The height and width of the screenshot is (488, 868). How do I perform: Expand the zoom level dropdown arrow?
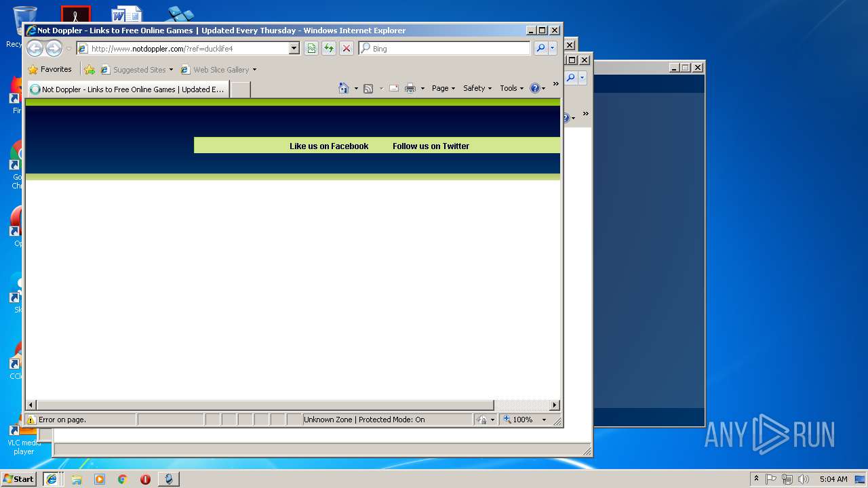(x=544, y=420)
